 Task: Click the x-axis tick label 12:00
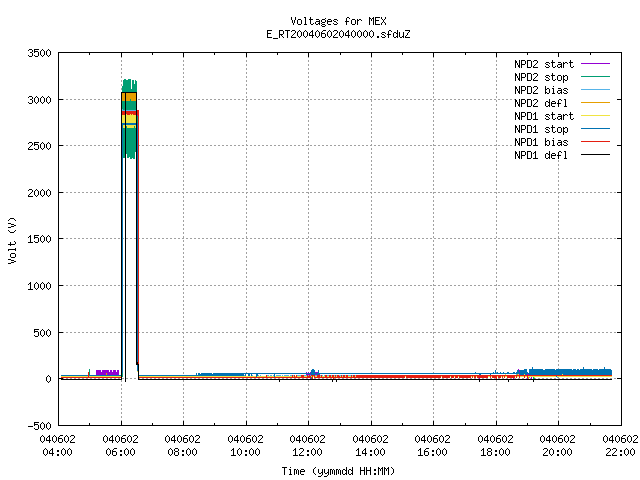[x=307, y=453]
